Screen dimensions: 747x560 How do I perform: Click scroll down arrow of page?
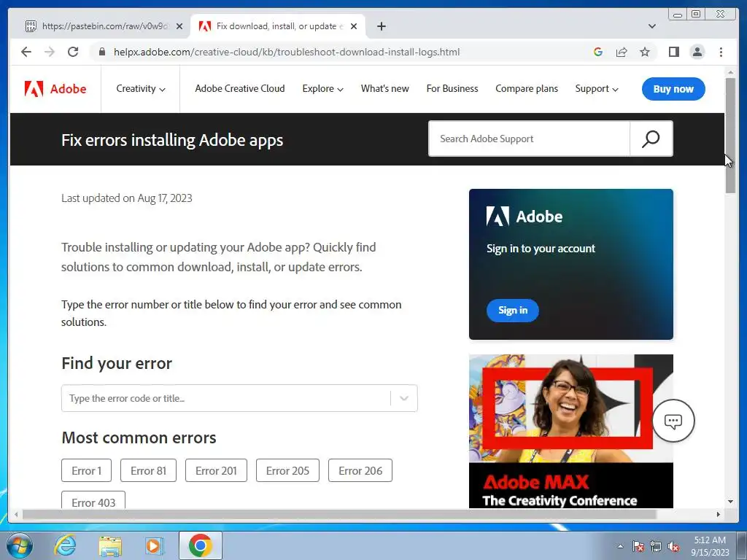730,502
